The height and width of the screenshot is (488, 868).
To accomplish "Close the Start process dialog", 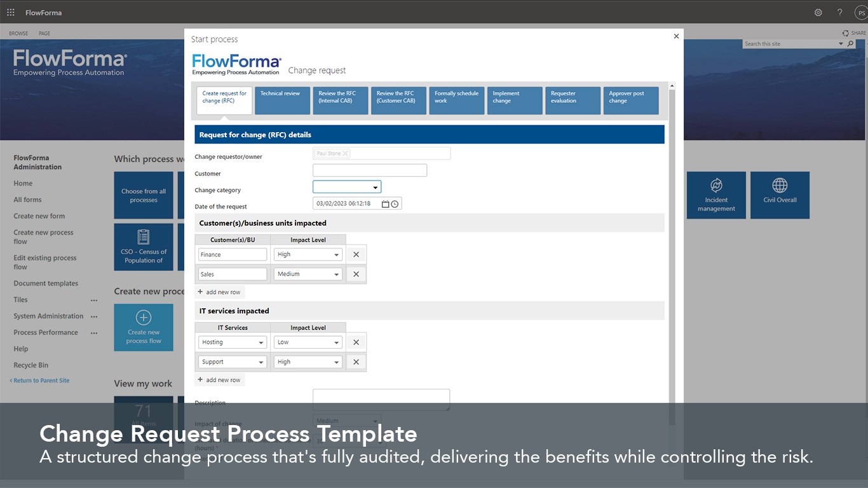I will click(676, 36).
